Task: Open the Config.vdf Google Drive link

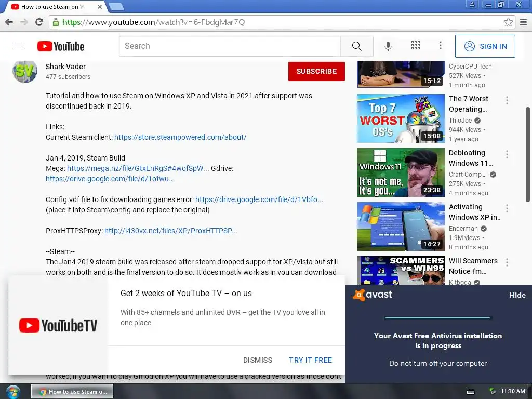Action: pyautogui.click(x=259, y=199)
